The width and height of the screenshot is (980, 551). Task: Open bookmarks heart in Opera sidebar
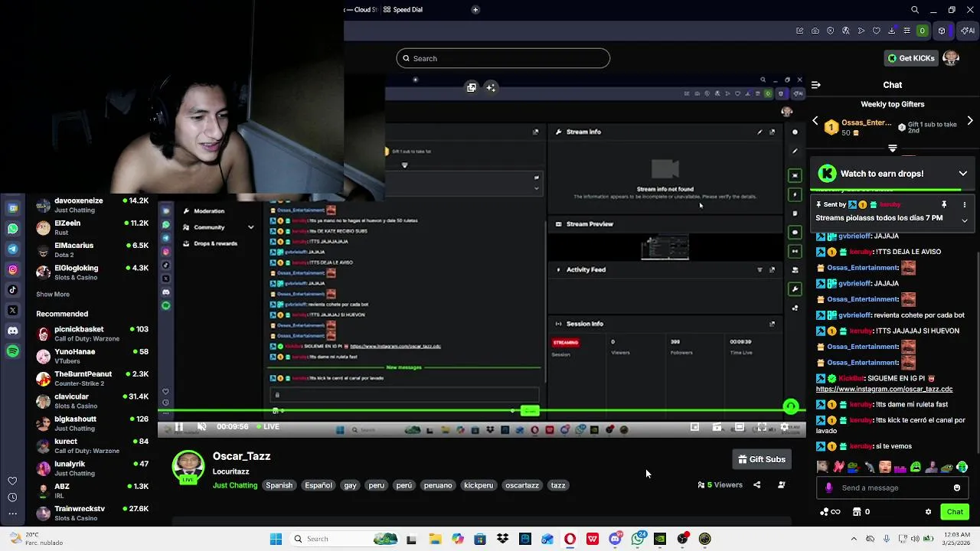tap(12, 481)
